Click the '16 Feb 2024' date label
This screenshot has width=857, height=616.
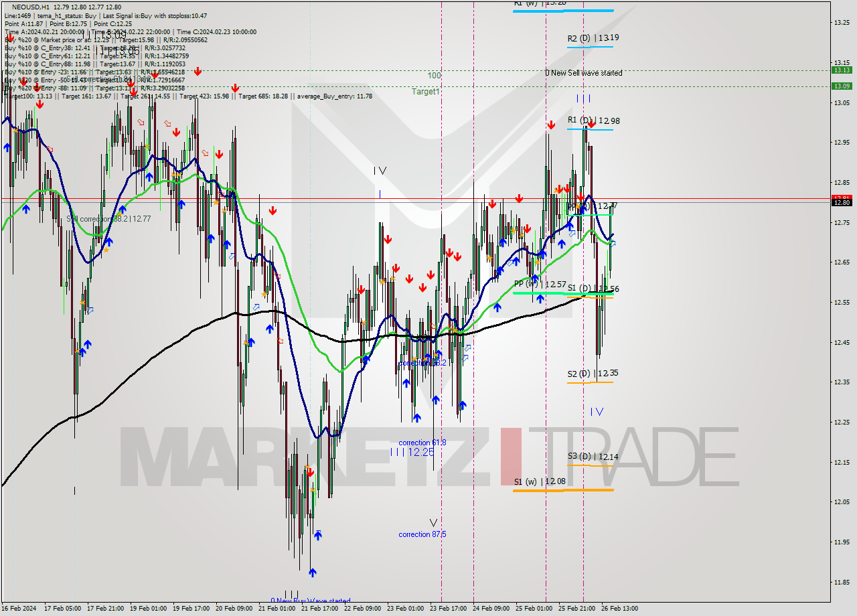19,609
